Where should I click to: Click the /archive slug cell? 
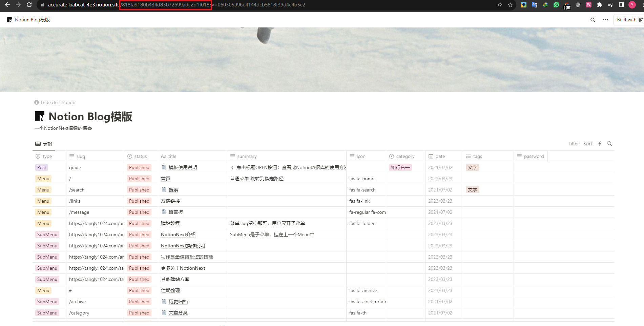coord(95,302)
